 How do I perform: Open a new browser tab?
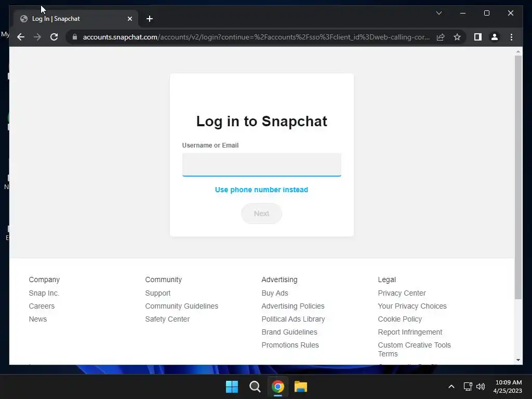[x=150, y=19]
